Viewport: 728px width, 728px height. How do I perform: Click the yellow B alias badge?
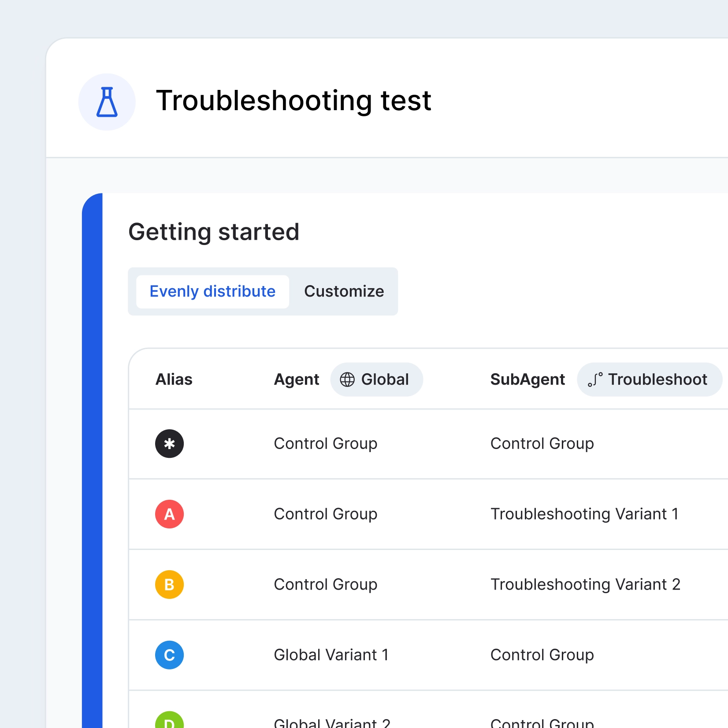click(x=169, y=585)
